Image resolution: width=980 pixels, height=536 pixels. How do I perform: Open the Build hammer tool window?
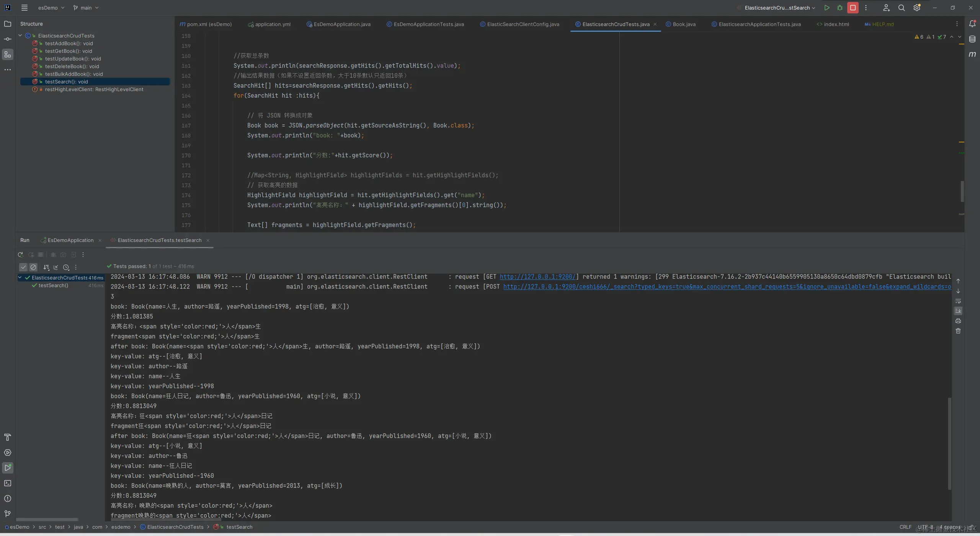(x=8, y=437)
